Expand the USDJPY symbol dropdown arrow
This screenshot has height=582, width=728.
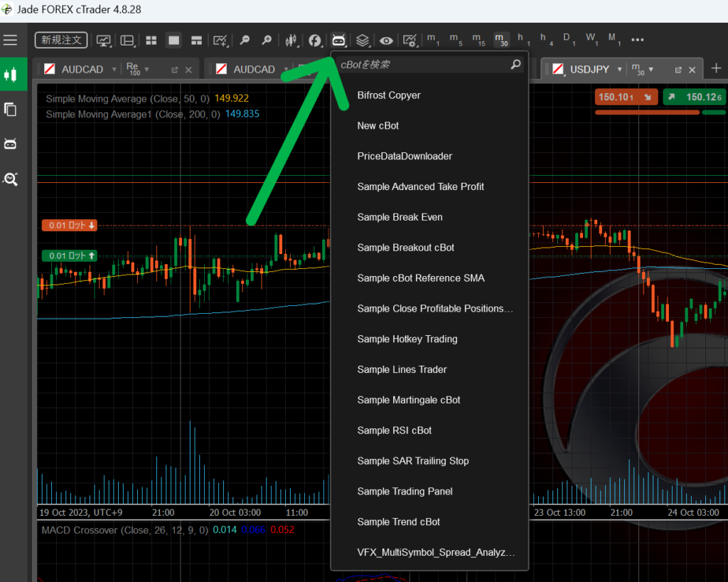tap(620, 70)
